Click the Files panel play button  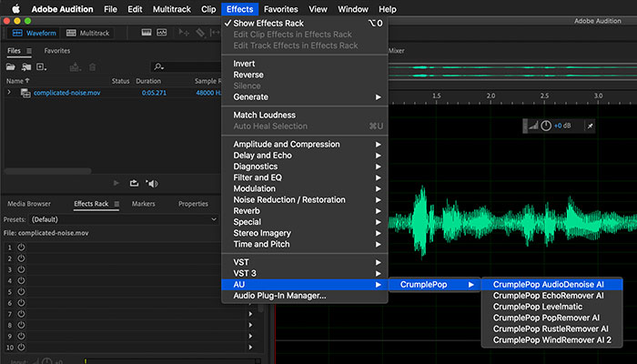tap(116, 183)
